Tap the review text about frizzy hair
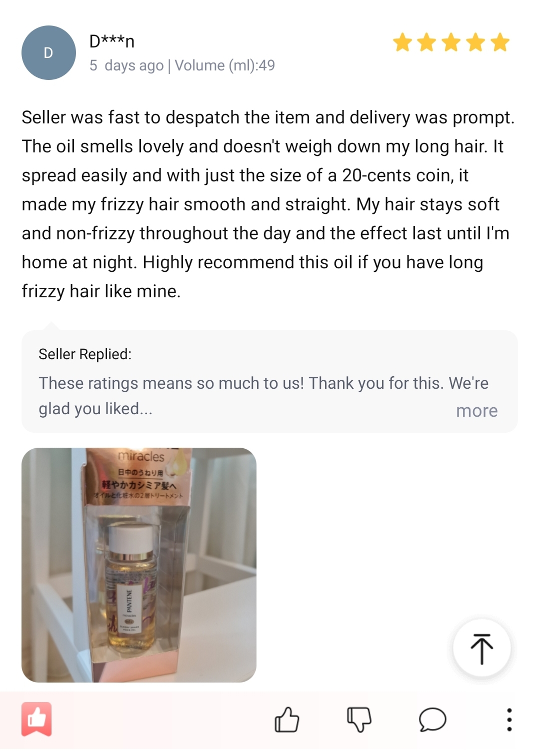The width and height of the screenshot is (540, 756). coord(268,204)
